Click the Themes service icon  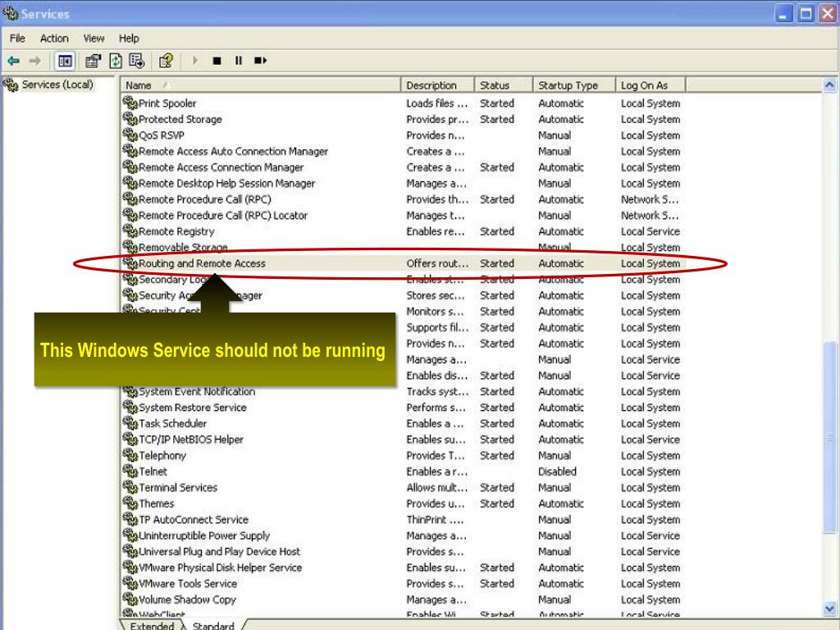coord(130,504)
